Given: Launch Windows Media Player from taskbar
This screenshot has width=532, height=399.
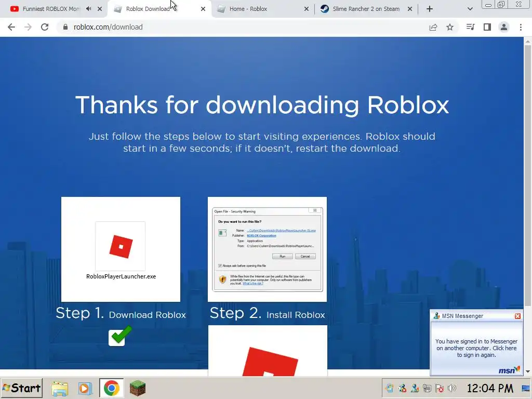Looking at the screenshot, I should click(85, 389).
